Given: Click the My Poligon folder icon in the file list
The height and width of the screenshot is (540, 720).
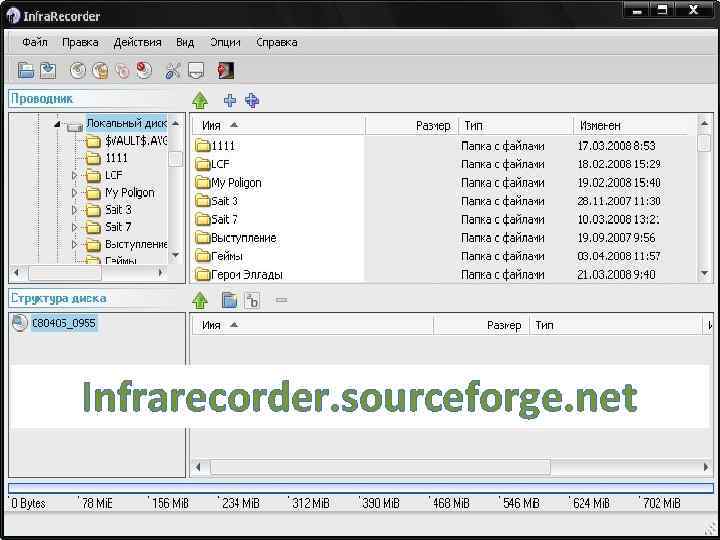Looking at the screenshot, I should click(x=202, y=183).
